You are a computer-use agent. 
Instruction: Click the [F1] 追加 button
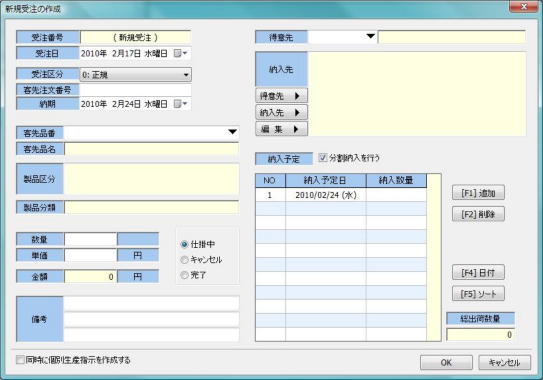coord(478,193)
